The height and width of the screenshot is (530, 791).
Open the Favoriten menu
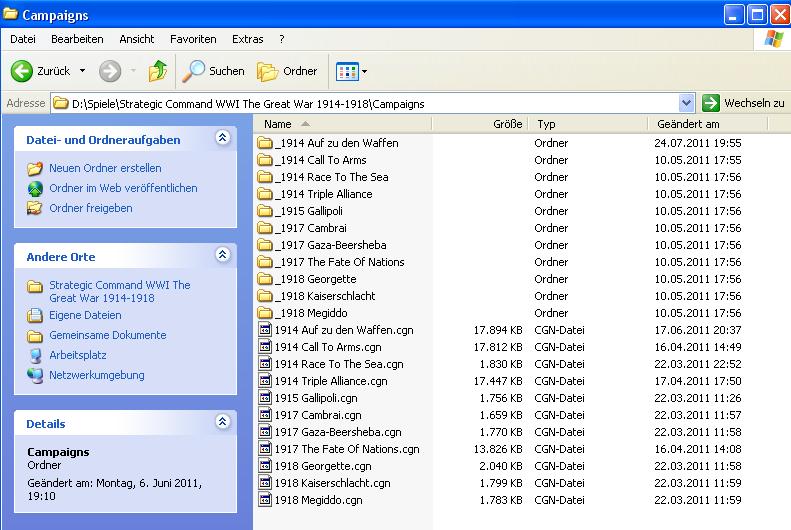tap(193, 39)
